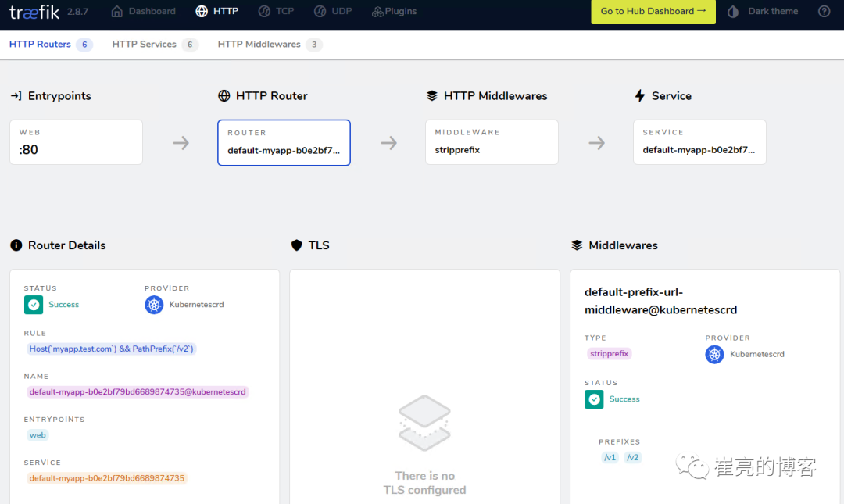Click the Service lightning bolt icon
The width and height of the screenshot is (844, 504).
639,96
